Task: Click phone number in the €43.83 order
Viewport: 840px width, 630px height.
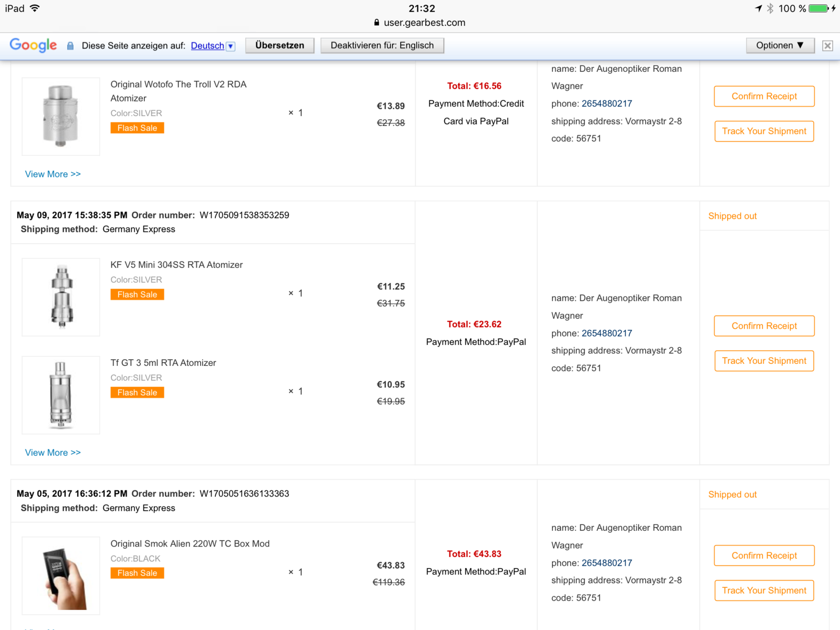Action: 607,563
